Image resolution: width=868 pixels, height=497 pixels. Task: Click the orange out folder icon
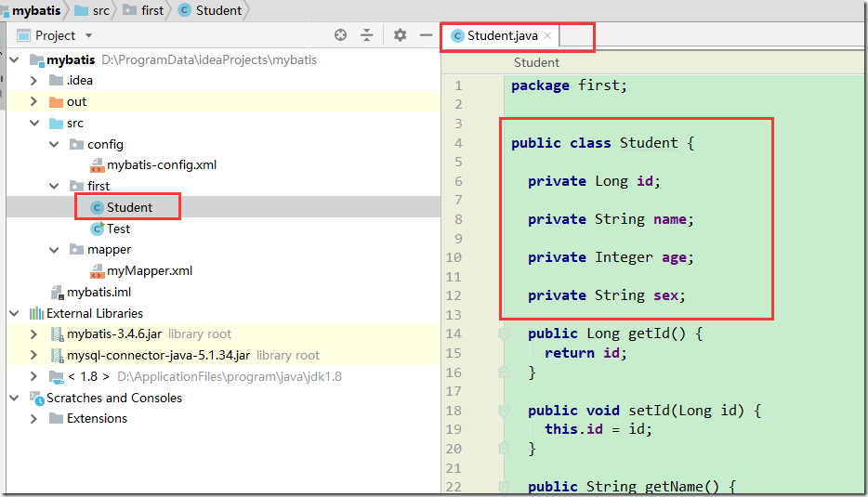click(x=56, y=102)
